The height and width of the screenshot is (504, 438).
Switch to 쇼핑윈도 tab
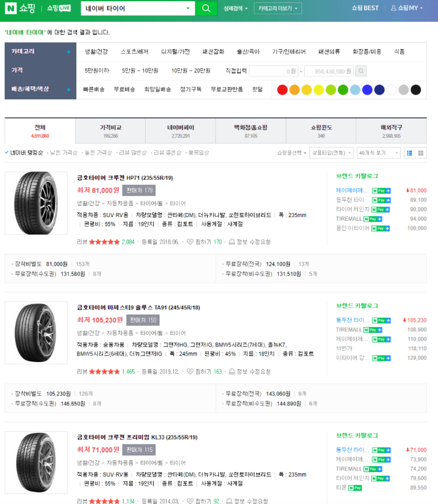(321, 131)
